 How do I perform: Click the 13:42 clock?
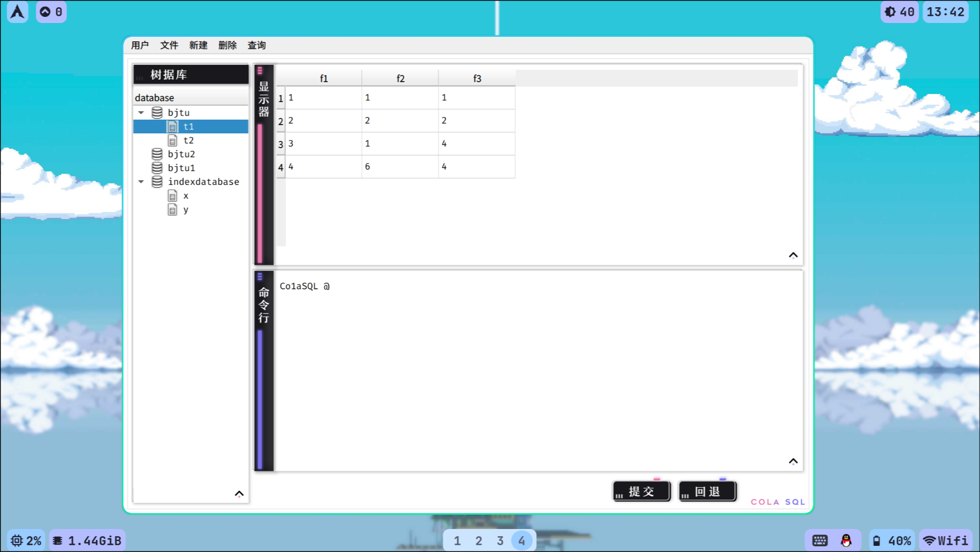[945, 12]
